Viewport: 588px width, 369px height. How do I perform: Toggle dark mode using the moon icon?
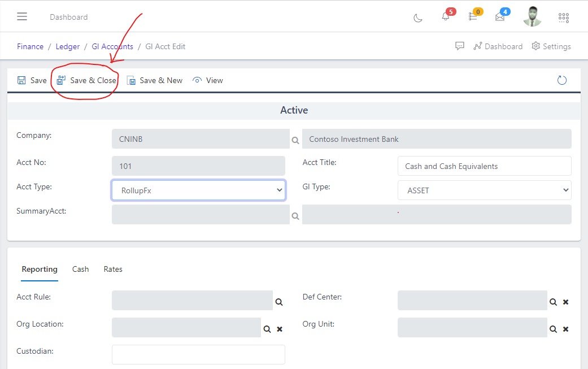click(x=417, y=18)
